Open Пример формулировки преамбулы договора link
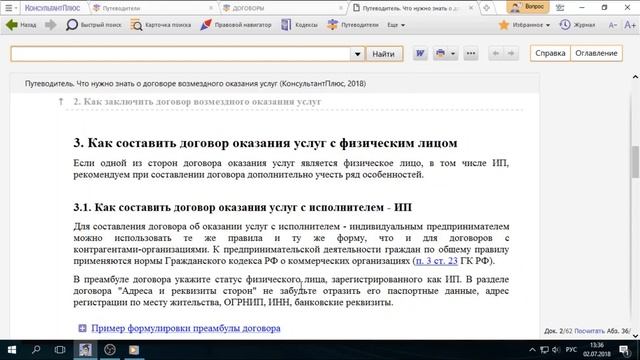Viewport: 640px width, 360px height. pos(186,329)
